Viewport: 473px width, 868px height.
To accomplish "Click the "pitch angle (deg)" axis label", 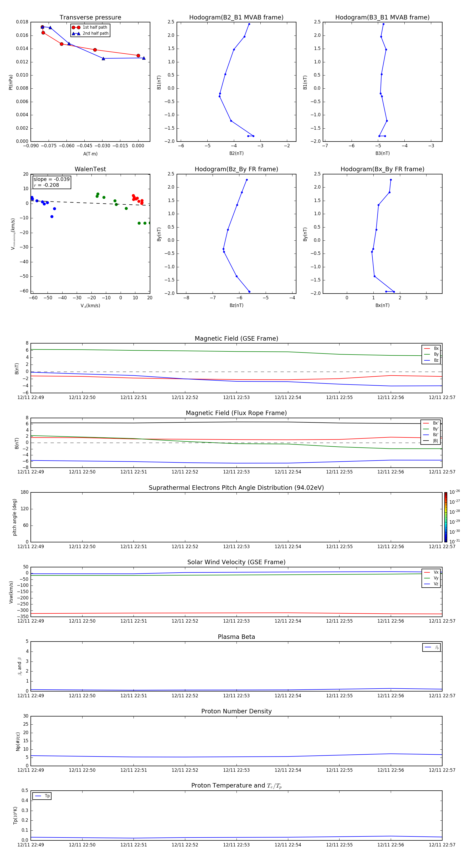I will [x=14, y=517].
